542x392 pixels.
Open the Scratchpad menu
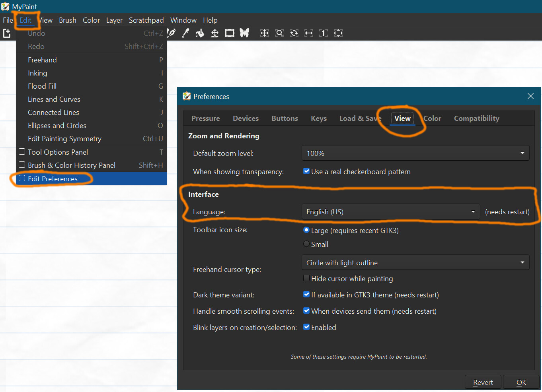point(146,20)
